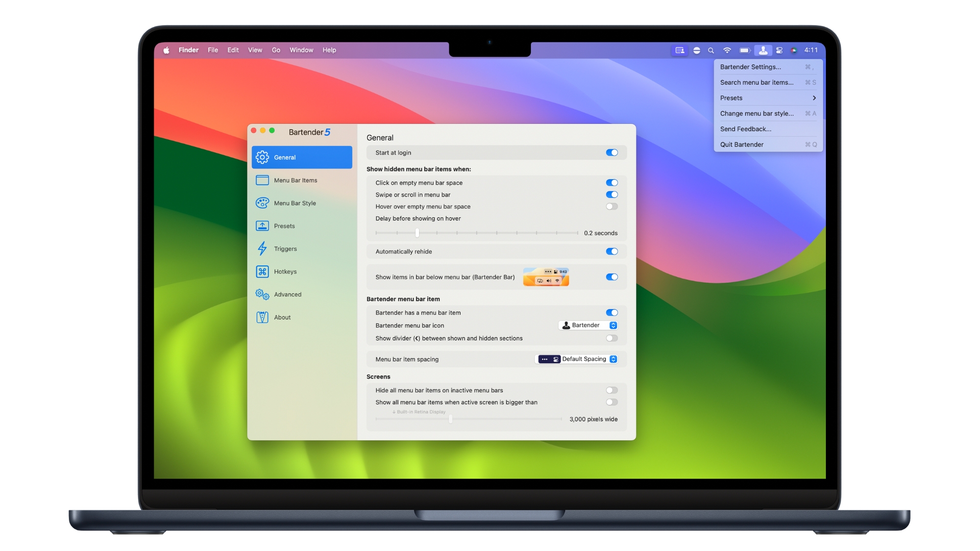Click the screen width pixels slider
Viewport: 980px width, 551px height.
point(469,419)
